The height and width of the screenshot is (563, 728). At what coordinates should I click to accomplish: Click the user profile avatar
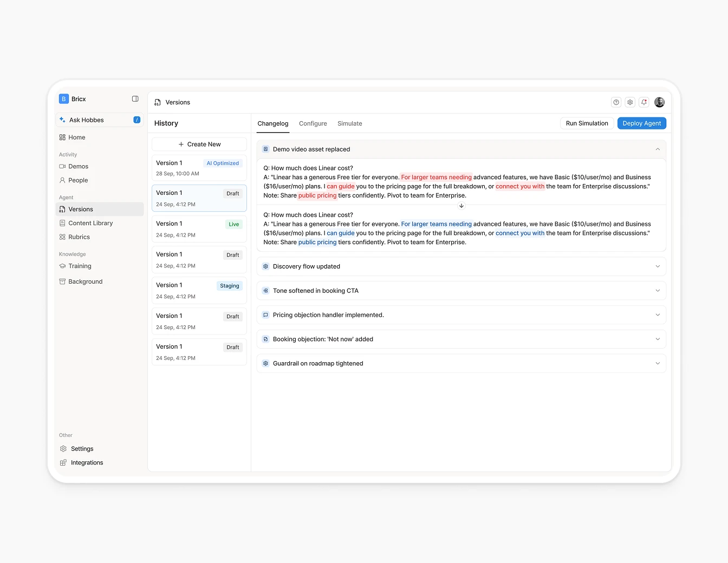[x=659, y=102]
